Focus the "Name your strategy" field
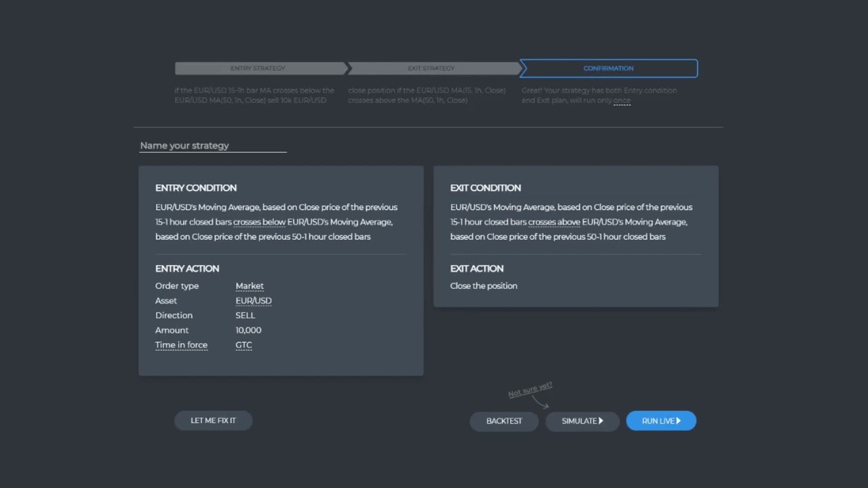The image size is (868, 488). pyautogui.click(x=213, y=146)
